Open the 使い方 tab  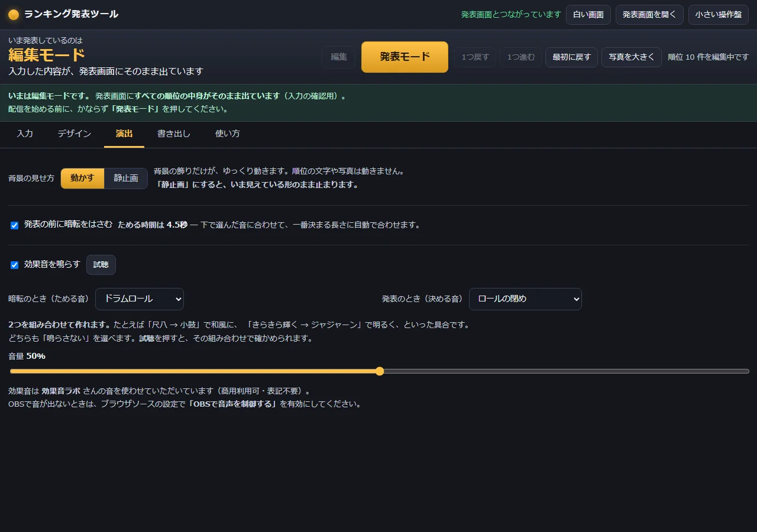tap(228, 134)
